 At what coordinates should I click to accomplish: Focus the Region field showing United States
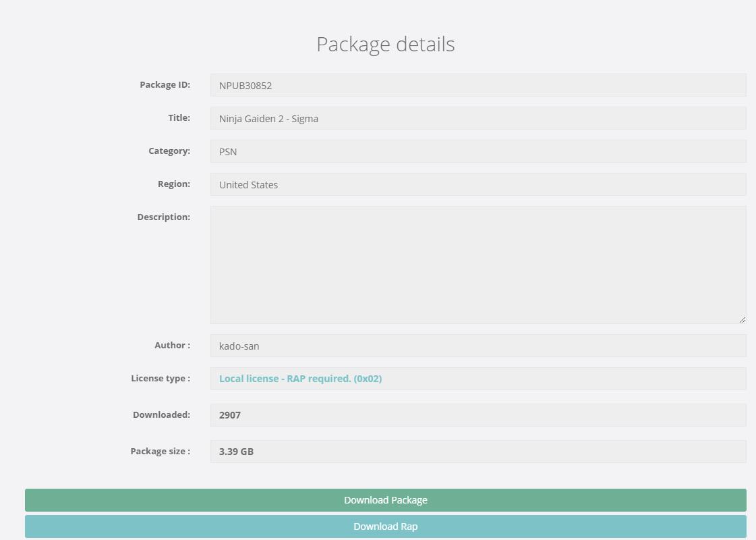(477, 184)
